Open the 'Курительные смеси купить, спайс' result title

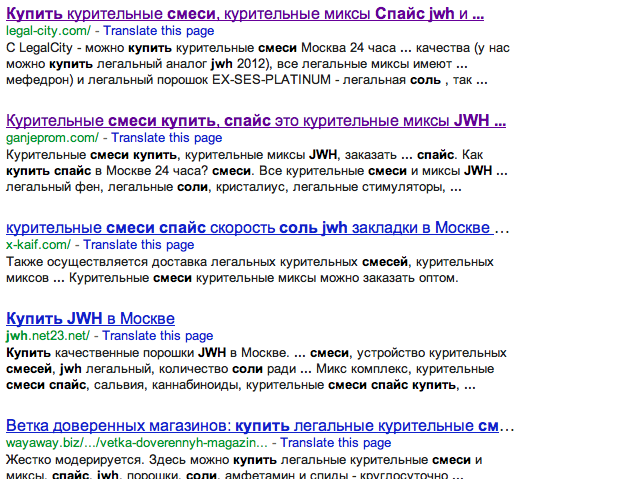point(256,120)
